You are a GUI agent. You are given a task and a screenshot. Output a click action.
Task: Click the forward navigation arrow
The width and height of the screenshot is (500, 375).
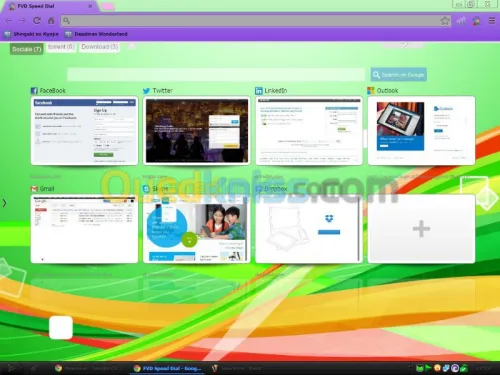click(x=22, y=21)
